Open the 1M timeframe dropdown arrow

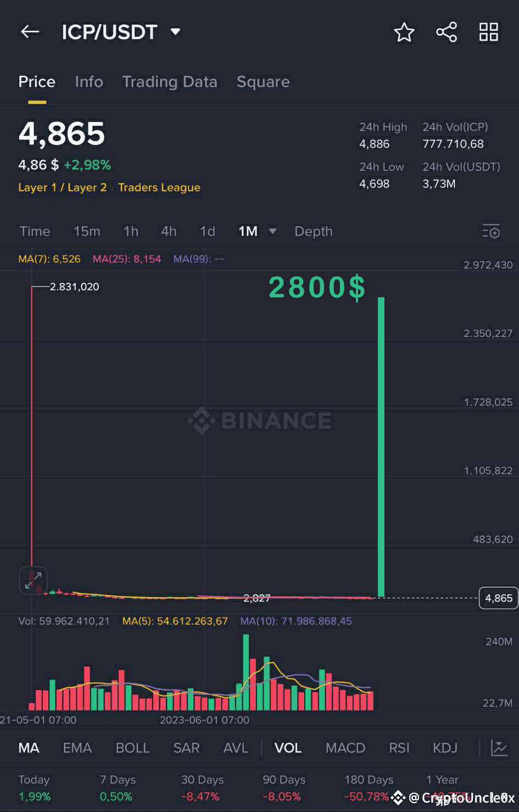pos(272,231)
